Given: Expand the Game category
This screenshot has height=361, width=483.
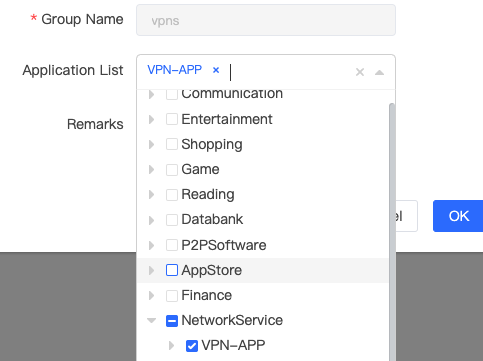Looking at the screenshot, I should [151, 170].
